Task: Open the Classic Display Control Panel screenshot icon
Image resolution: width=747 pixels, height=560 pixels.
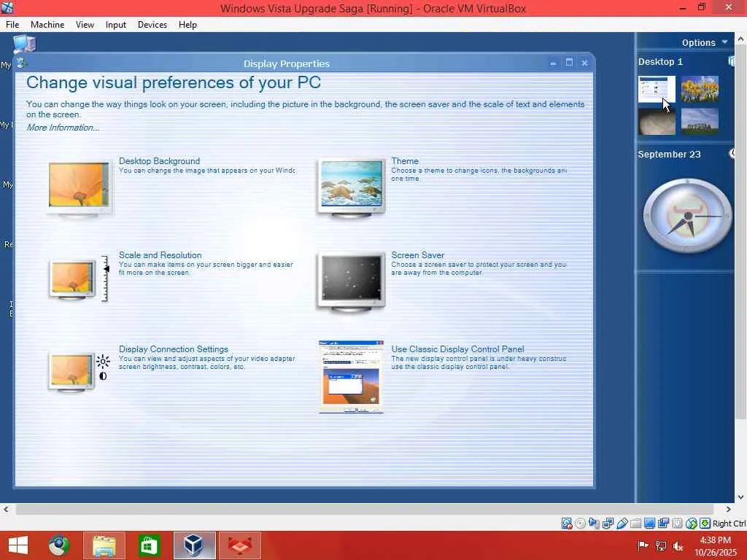Action: click(x=351, y=377)
